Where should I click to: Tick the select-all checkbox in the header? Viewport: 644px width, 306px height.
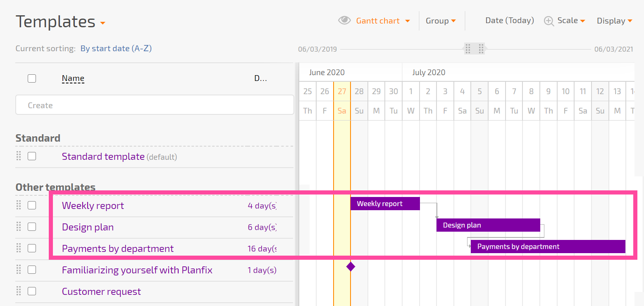pos(32,78)
